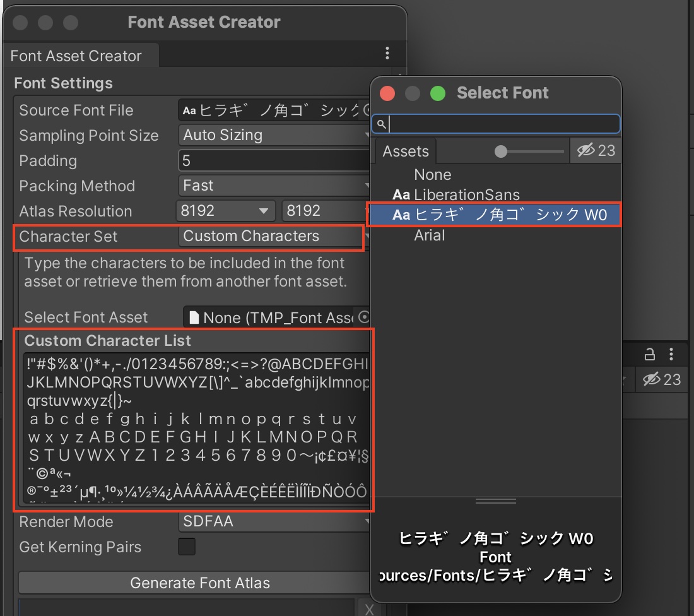Viewport: 694px width, 616px height.
Task: Open Sampling Point Size dropdown
Action: [x=274, y=135]
